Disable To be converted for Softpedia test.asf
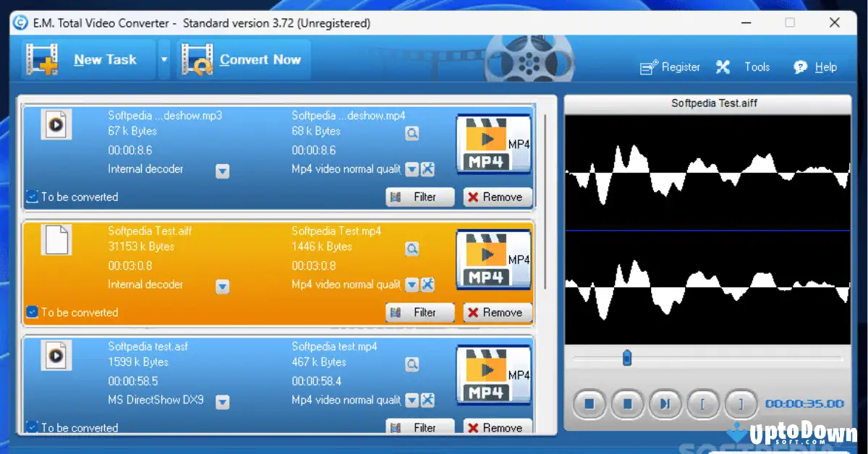868x454 pixels. pos(30,427)
